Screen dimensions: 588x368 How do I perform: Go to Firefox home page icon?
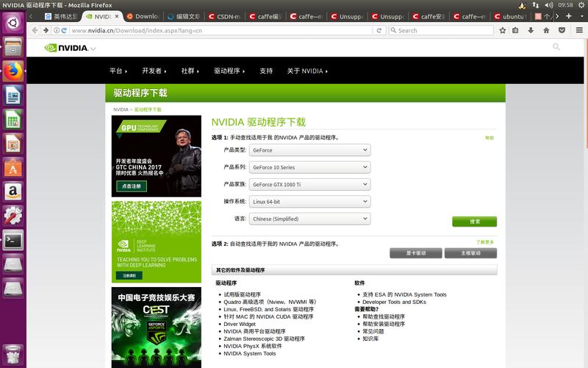pyautogui.click(x=546, y=30)
